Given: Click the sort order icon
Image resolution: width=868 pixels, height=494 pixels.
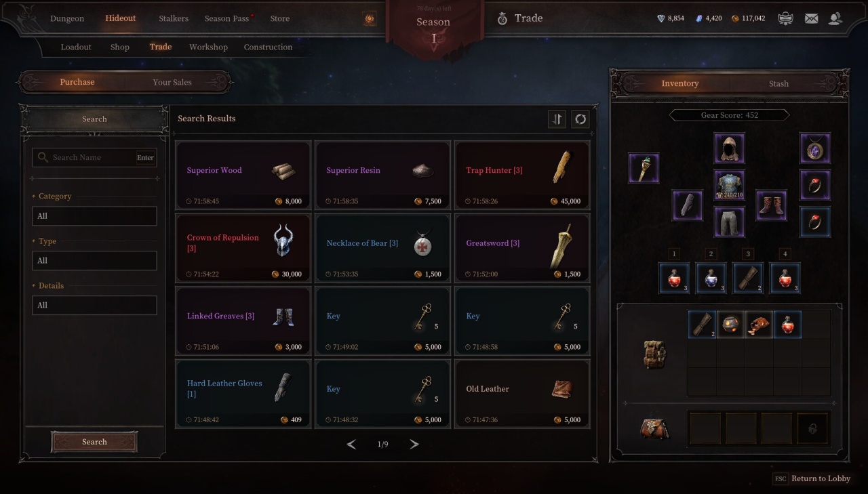Looking at the screenshot, I should (x=557, y=119).
